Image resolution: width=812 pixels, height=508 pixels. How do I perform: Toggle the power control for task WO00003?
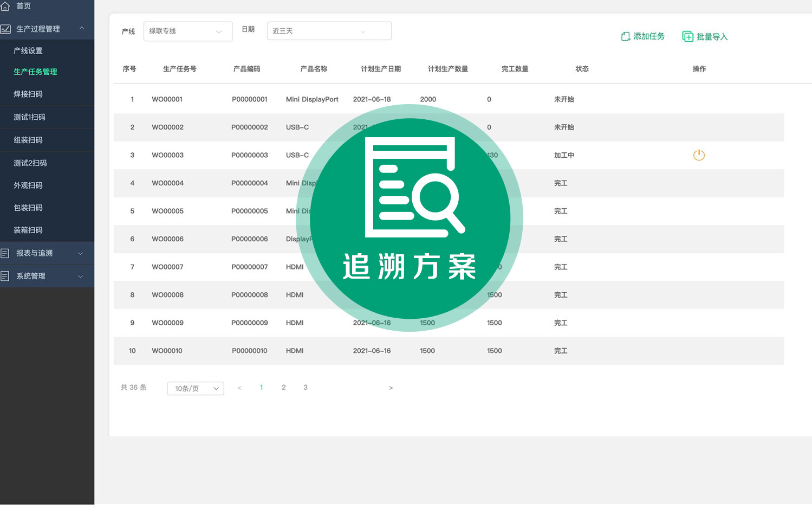pos(699,155)
